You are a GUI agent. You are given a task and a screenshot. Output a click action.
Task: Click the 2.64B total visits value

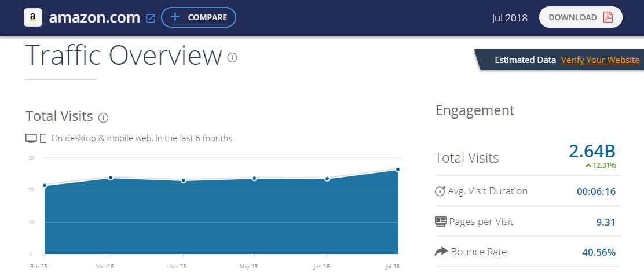[592, 151]
